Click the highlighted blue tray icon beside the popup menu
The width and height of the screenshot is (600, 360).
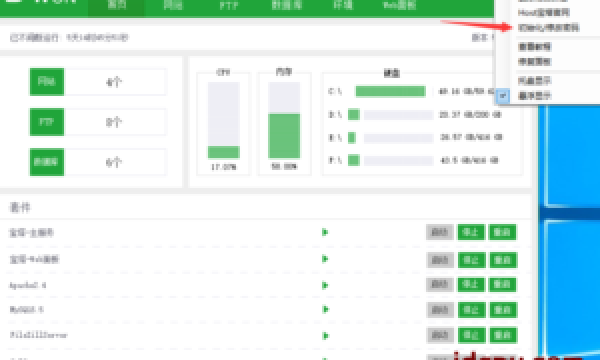click(503, 96)
